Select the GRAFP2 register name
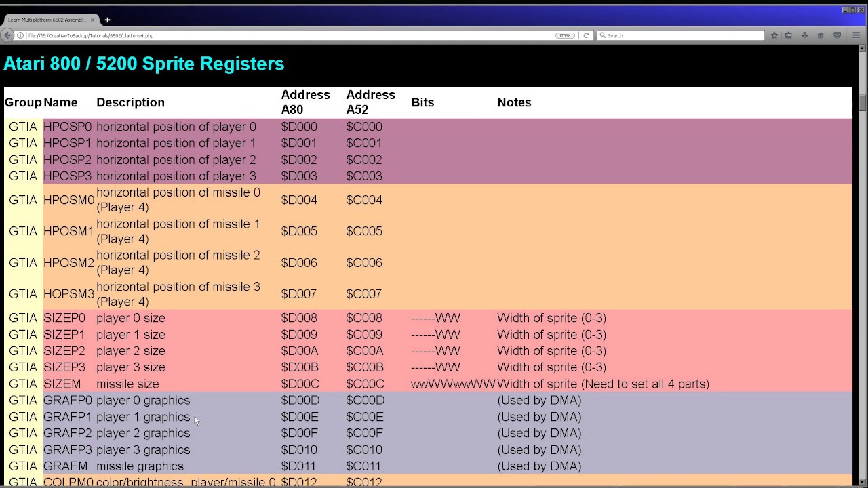The height and width of the screenshot is (488, 868). [x=67, y=433]
